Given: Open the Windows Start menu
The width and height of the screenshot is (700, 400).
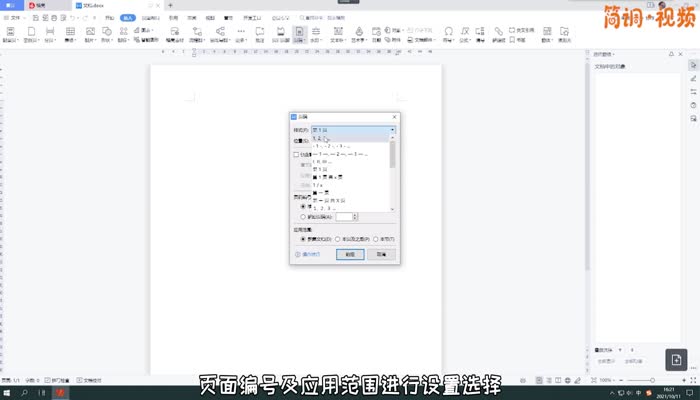Looking at the screenshot, I should click(6, 393).
